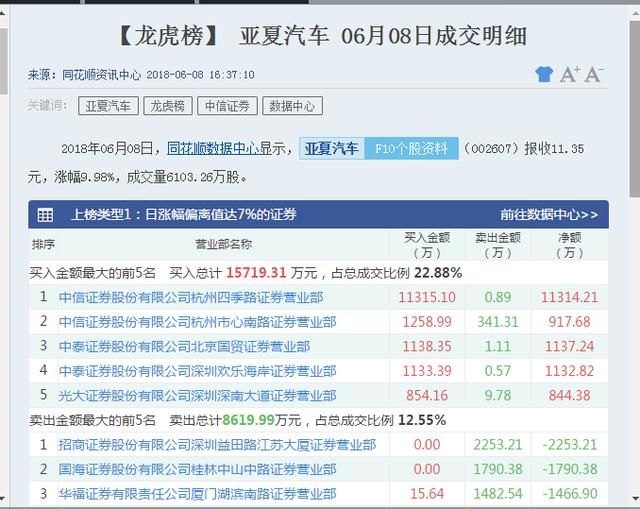Select net amount 917.68

pyautogui.click(x=569, y=322)
